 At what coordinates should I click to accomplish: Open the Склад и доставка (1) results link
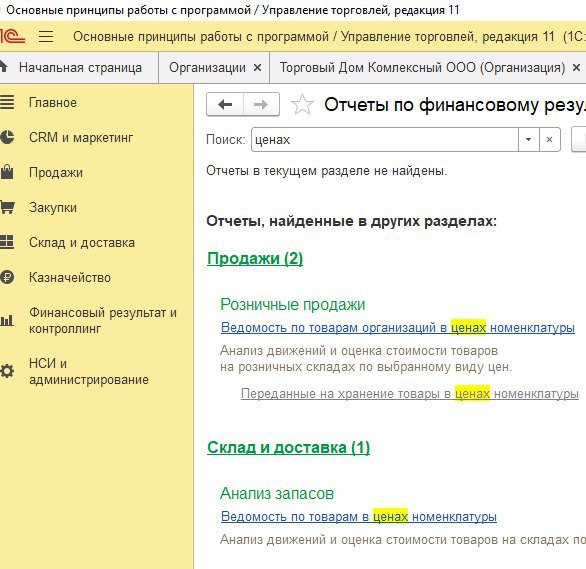point(289,447)
